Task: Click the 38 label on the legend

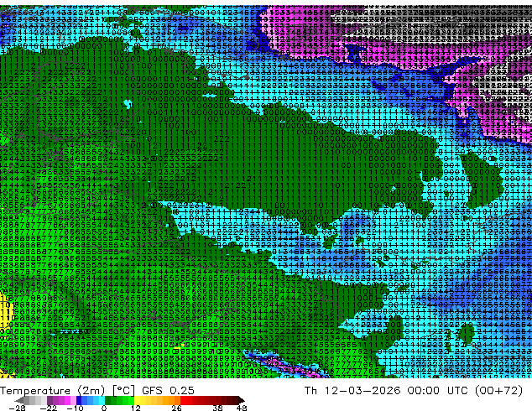Action: point(218,408)
